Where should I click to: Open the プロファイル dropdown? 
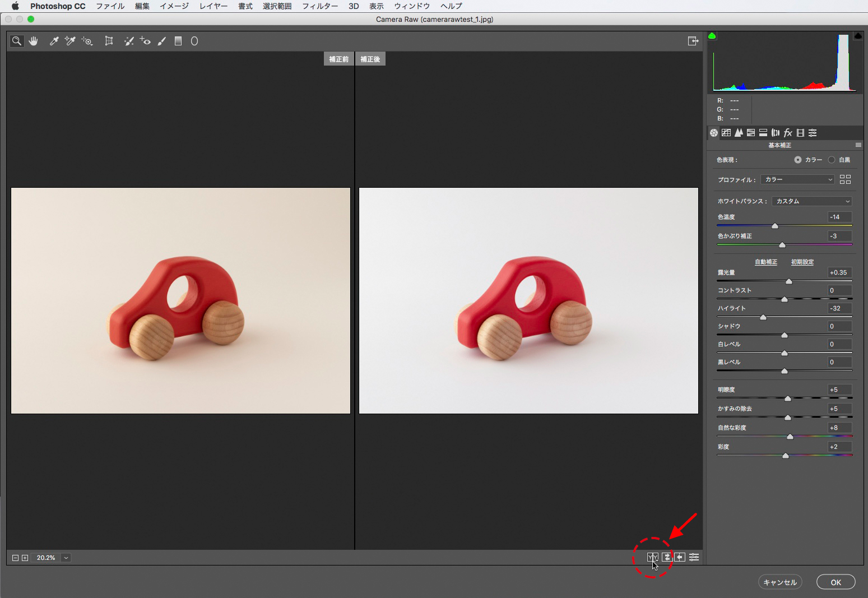(x=798, y=179)
